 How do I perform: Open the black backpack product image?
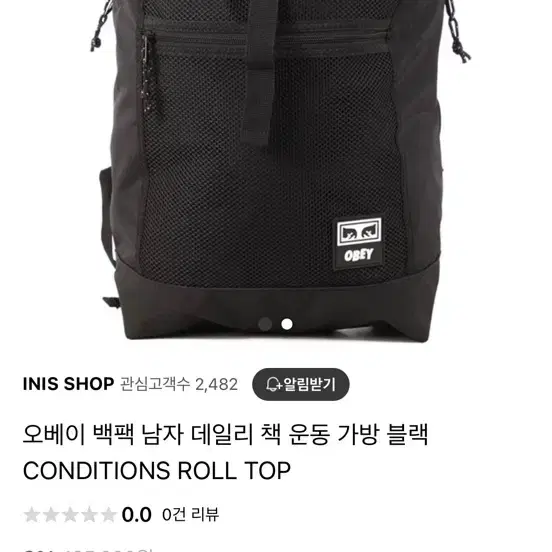pyautogui.click(x=276, y=169)
